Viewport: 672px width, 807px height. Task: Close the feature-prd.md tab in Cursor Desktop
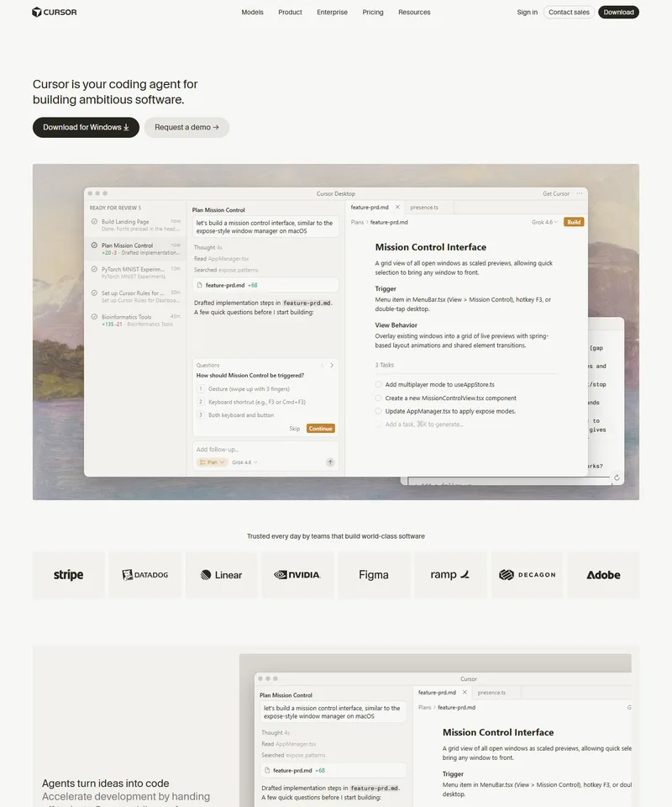(x=397, y=208)
